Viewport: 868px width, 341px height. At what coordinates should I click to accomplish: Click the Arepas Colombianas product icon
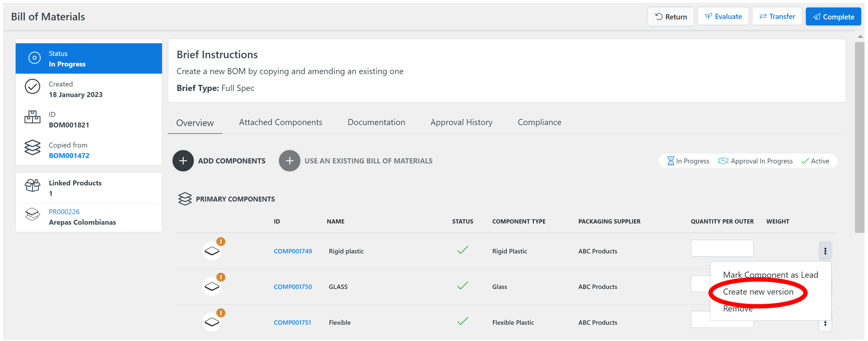[x=33, y=214]
